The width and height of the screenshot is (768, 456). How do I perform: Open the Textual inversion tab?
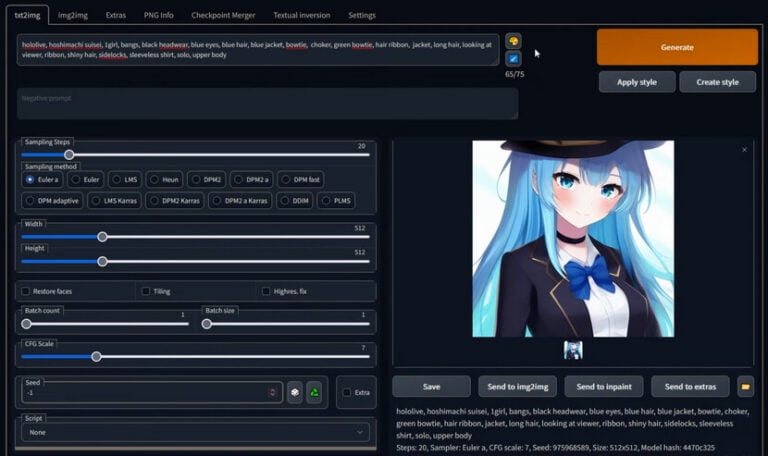pyautogui.click(x=302, y=15)
